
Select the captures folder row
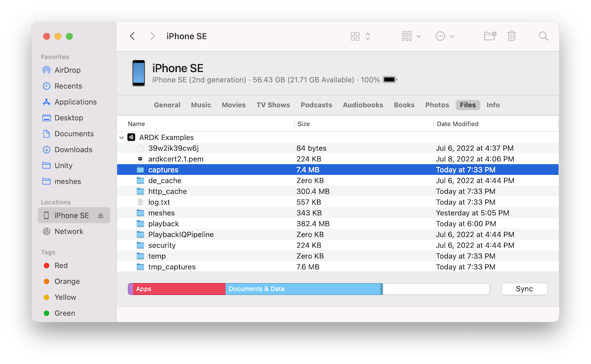pos(338,170)
